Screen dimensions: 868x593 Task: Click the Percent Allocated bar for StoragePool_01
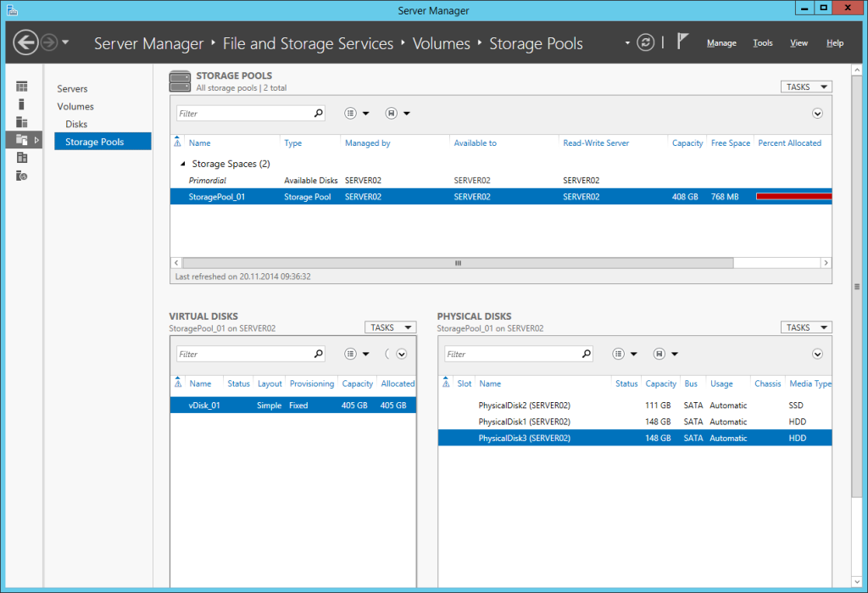pyautogui.click(x=793, y=196)
